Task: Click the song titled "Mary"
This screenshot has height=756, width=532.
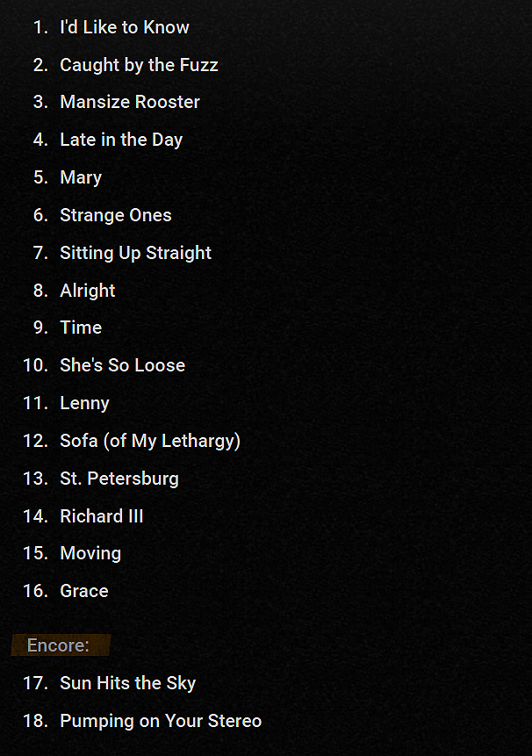Action: point(81,177)
